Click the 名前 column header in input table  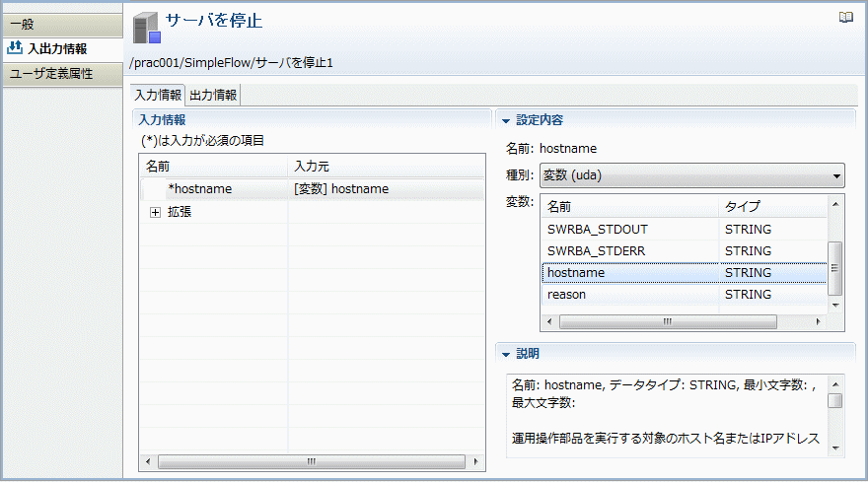(x=214, y=167)
